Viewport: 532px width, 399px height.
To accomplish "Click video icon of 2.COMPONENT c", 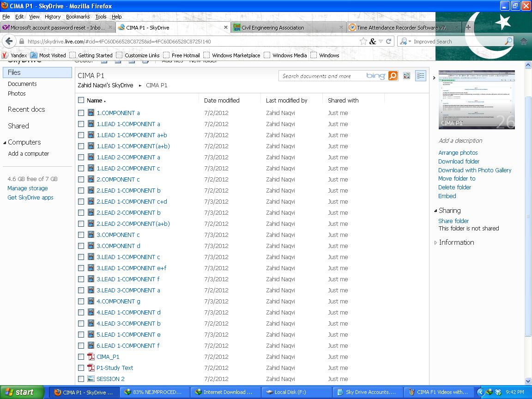I will 91,179.
